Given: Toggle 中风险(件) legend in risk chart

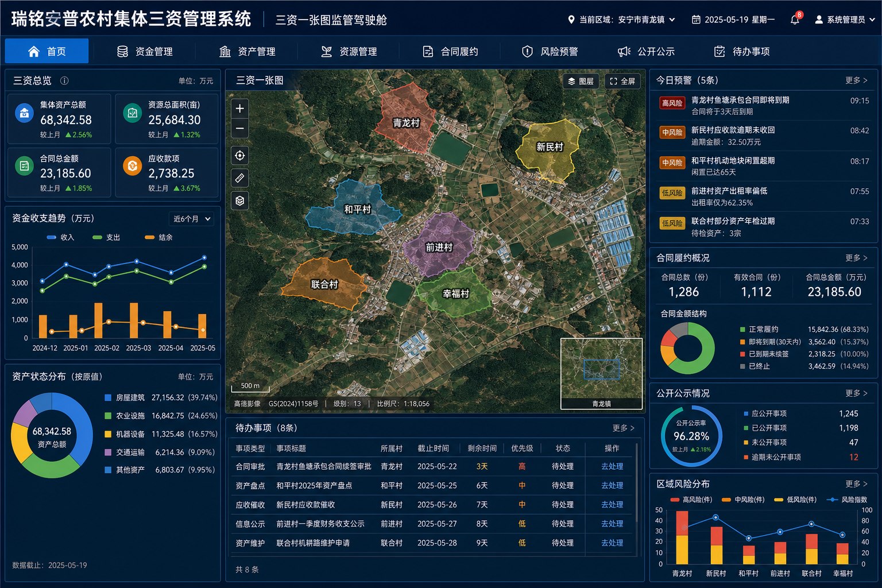Looking at the screenshot, I should tap(743, 500).
